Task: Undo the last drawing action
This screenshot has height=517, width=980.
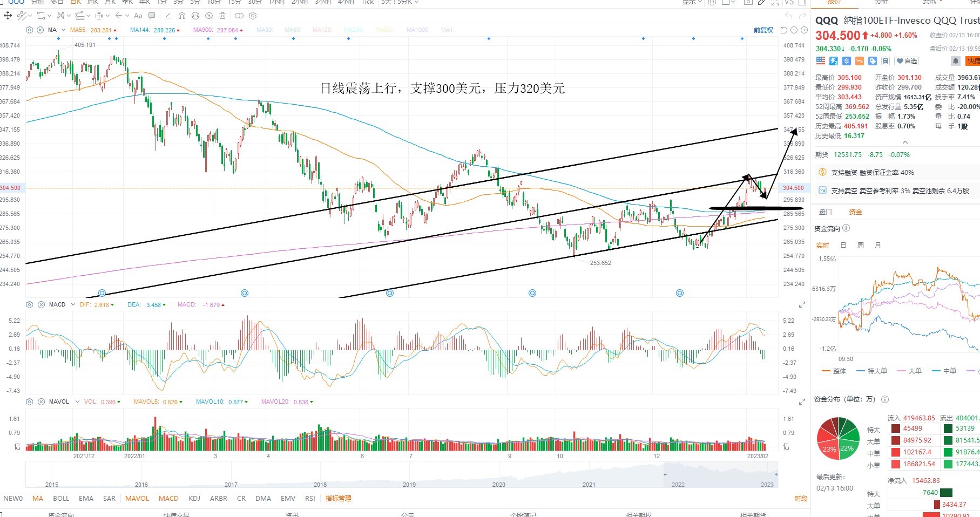Action: click(789, 16)
